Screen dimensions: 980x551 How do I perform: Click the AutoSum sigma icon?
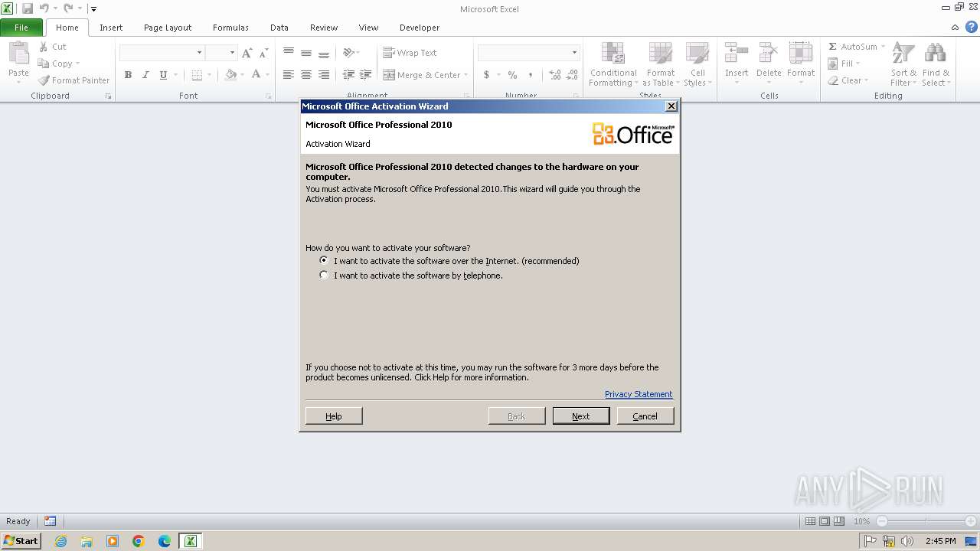point(833,47)
